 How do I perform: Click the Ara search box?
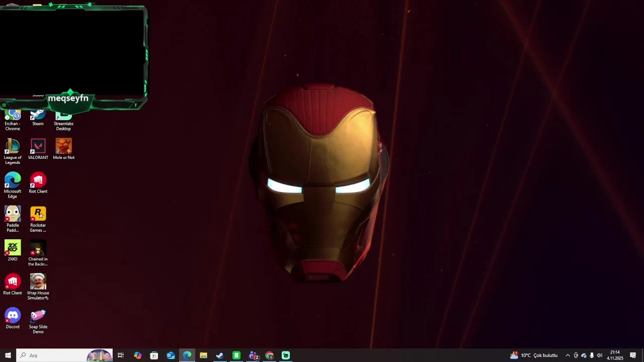[64, 355]
